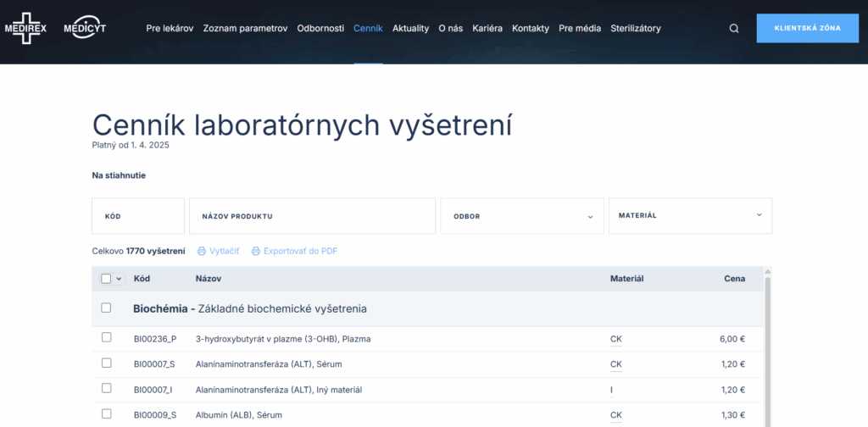Click the CK material link for BI00236_P
Screen dimensions: 868x427
point(616,339)
